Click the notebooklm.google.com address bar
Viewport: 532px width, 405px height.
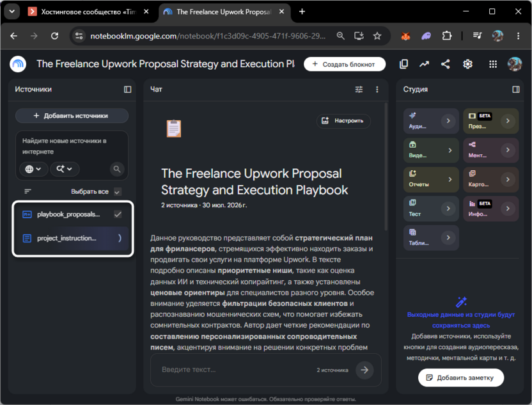pos(208,36)
